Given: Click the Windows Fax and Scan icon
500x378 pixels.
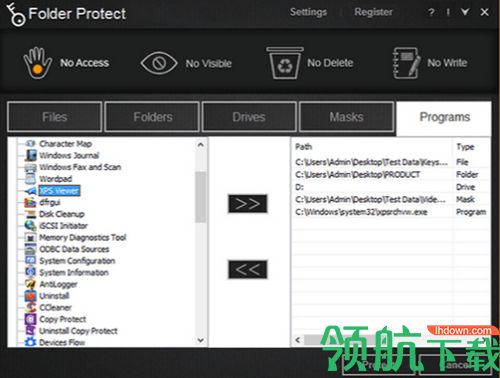Looking at the screenshot, I should point(31,167).
